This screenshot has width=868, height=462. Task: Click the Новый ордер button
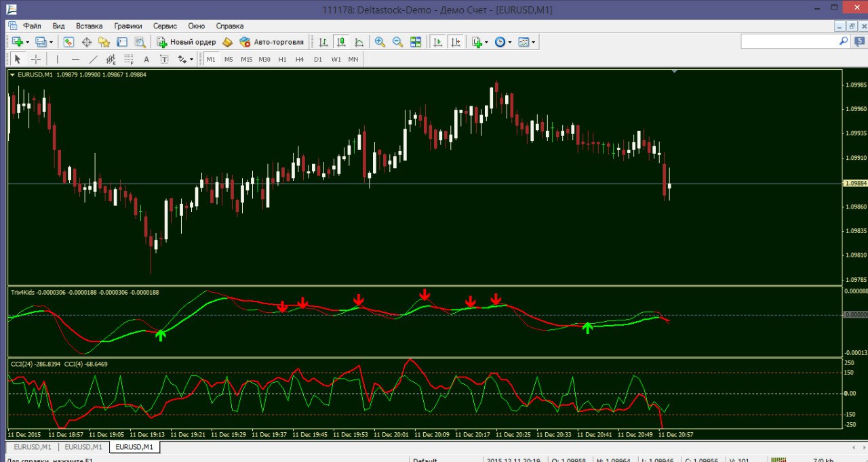point(186,42)
